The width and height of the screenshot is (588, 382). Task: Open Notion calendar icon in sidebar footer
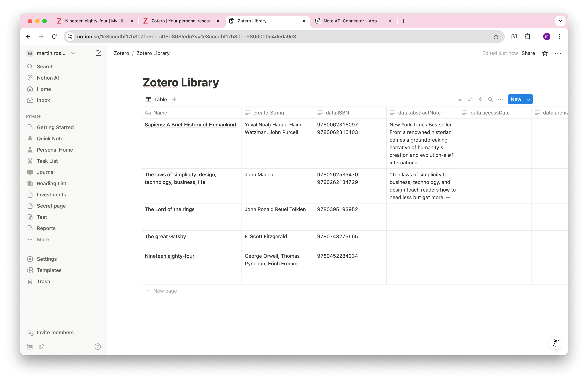click(30, 347)
